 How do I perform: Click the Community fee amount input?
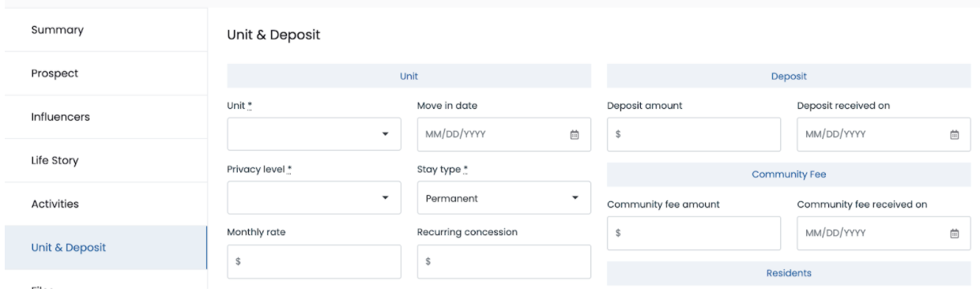pos(694,233)
